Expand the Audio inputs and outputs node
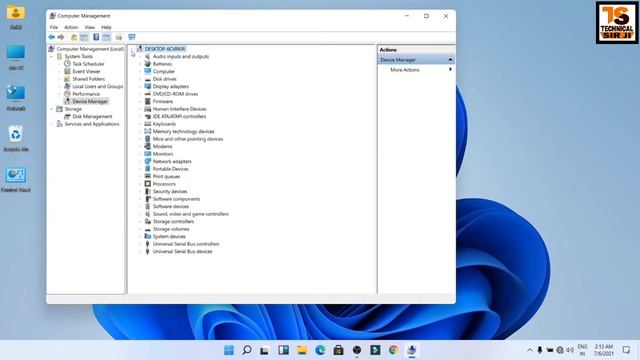This screenshot has width=640, height=360. tap(140, 57)
